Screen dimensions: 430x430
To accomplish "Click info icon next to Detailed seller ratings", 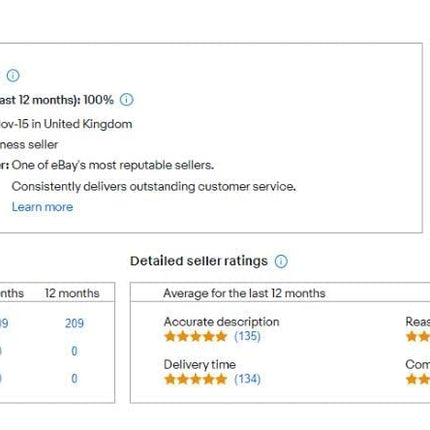I will (x=281, y=261).
